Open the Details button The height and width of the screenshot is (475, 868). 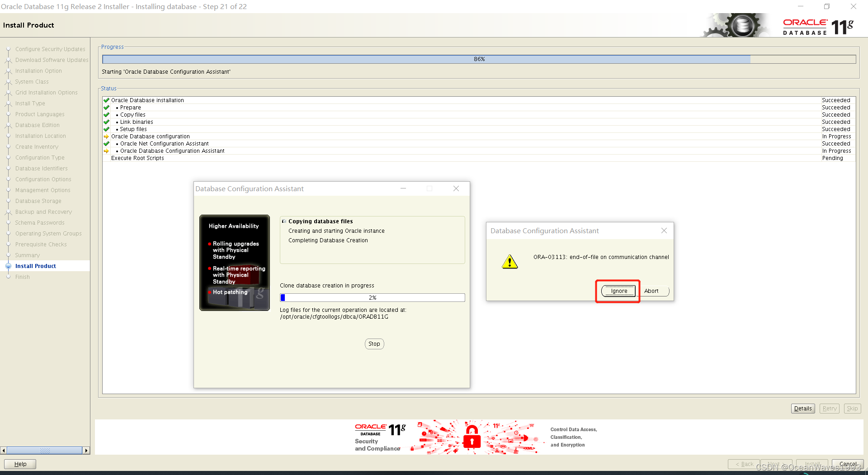click(803, 409)
